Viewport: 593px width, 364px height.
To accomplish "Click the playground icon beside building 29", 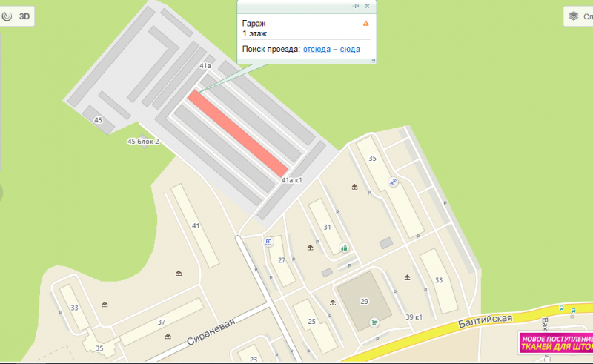I will click(333, 302).
